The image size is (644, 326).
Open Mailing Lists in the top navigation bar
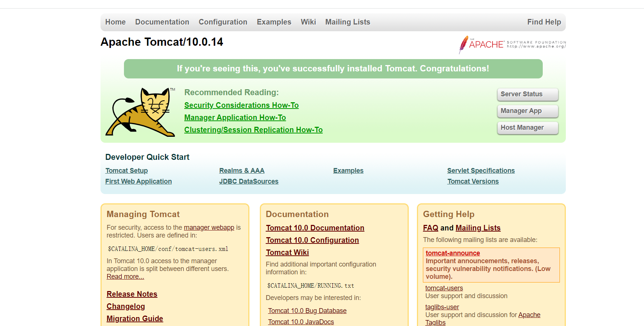(348, 22)
